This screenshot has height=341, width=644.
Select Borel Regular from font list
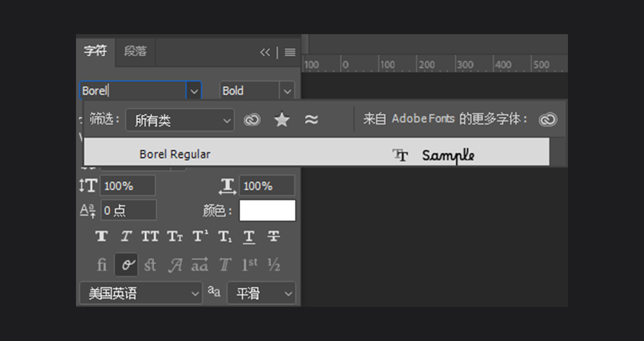click(175, 154)
